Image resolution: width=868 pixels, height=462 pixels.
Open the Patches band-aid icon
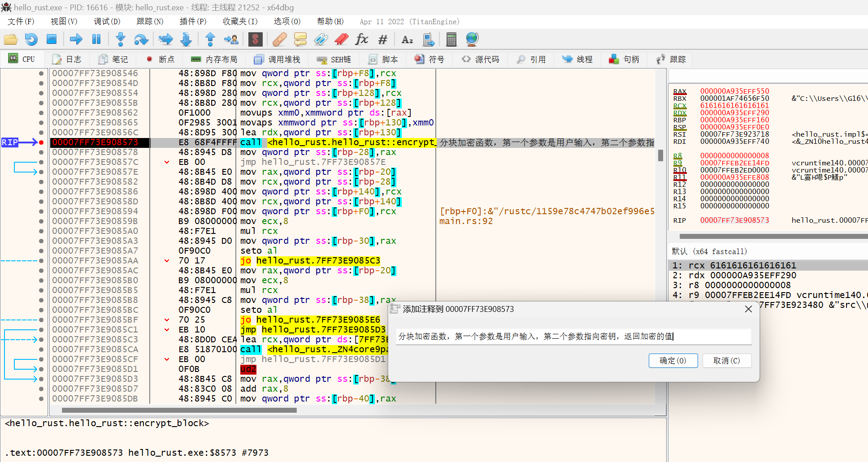click(x=279, y=39)
